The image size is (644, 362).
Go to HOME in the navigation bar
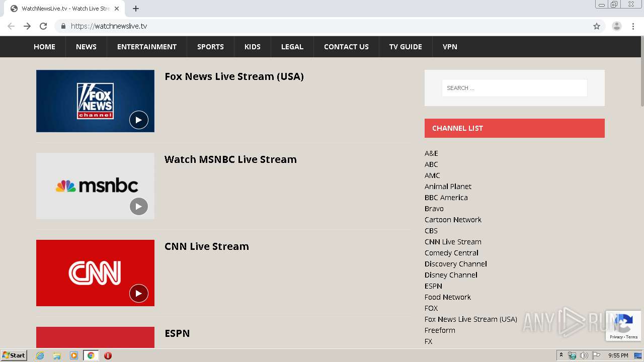tap(44, 47)
